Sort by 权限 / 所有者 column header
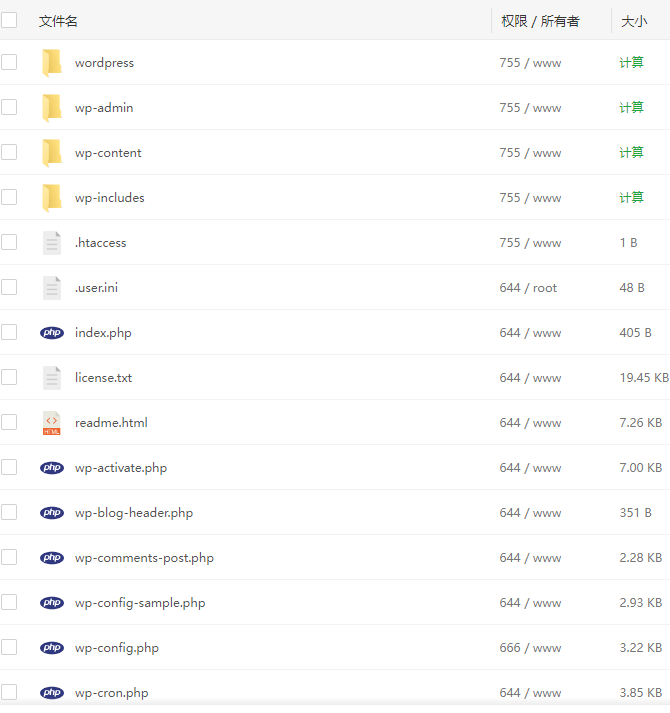The image size is (670, 713). [x=540, y=21]
